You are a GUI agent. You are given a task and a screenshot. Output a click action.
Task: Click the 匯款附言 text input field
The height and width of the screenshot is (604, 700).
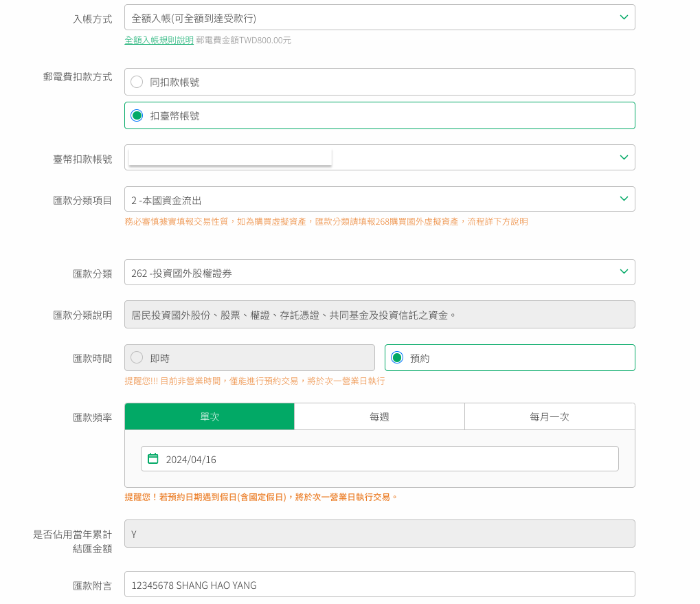[379, 585]
